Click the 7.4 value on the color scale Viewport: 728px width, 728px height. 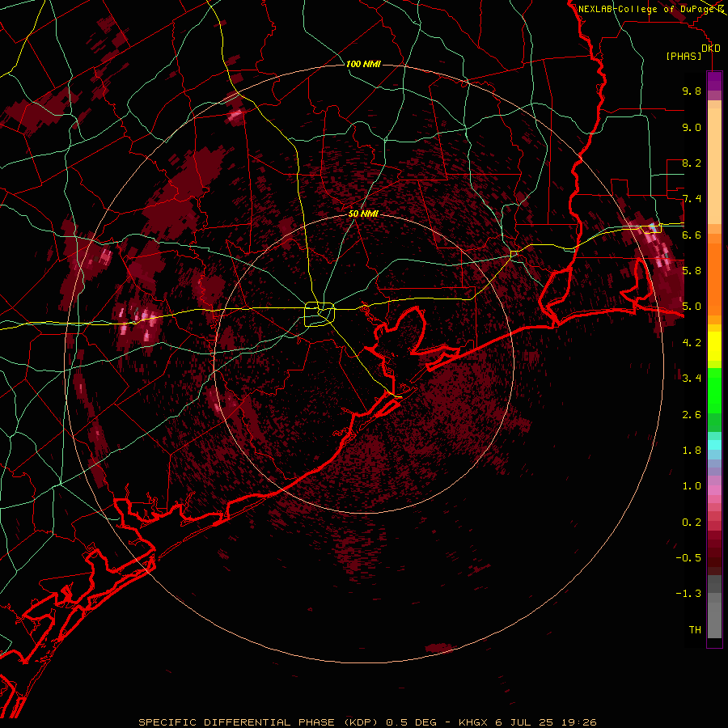tap(692, 199)
